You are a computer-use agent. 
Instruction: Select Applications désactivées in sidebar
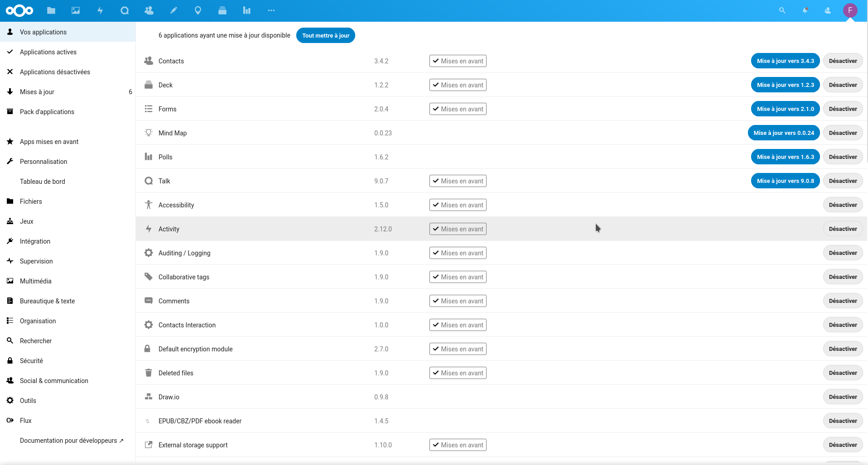click(x=68, y=72)
